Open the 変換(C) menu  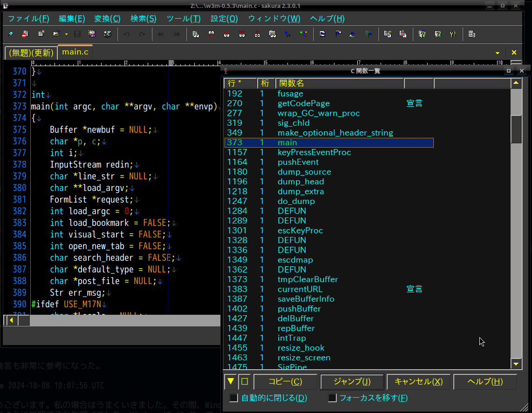coord(107,19)
